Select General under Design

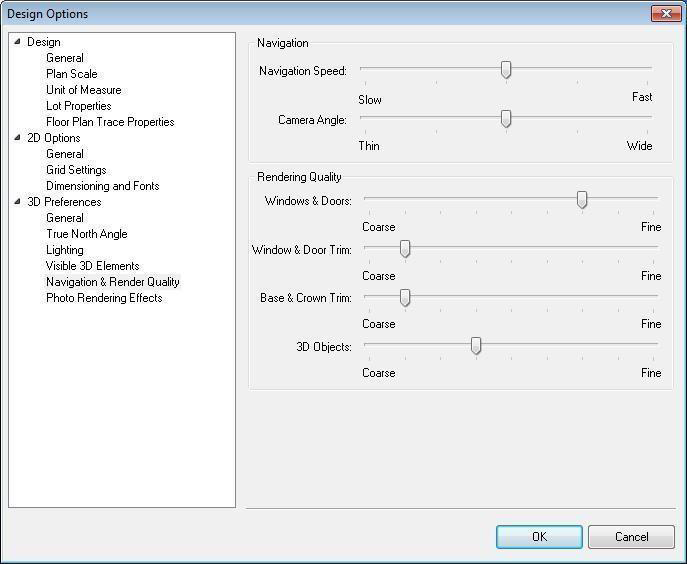[65, 58]
